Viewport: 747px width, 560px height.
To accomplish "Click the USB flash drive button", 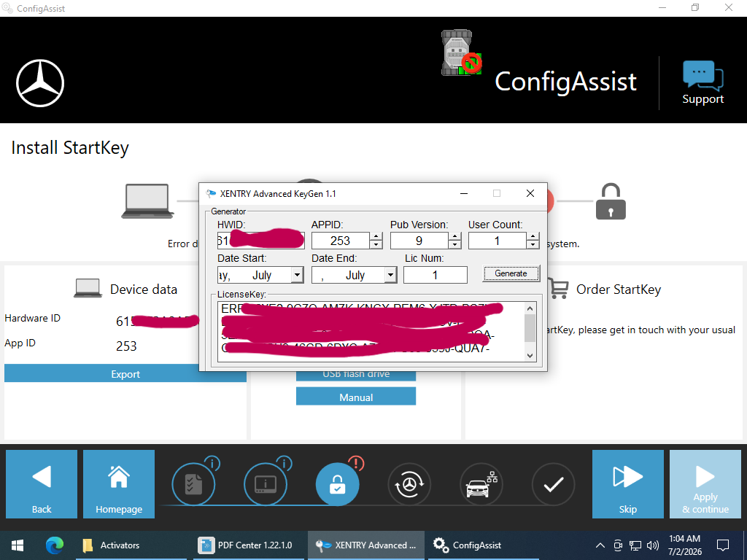I will (356, 376).
